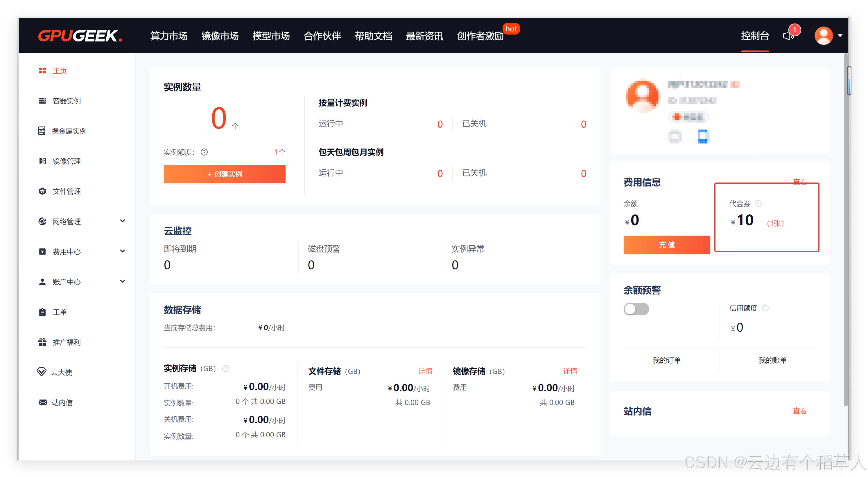Click the 云大使 diamond icon
The image size is (868, 477).
coord(42,372)
